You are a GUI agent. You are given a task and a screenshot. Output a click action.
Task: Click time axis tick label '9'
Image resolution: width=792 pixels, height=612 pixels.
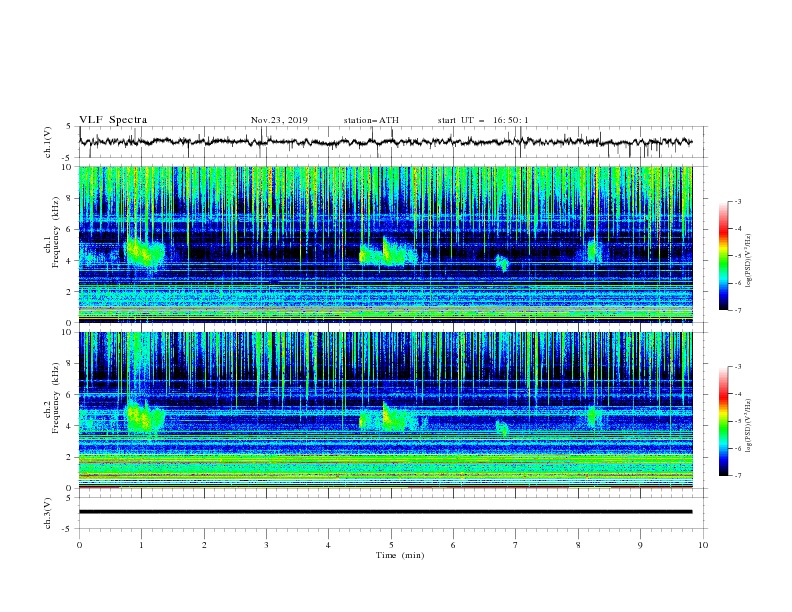[x=640, y=545]
